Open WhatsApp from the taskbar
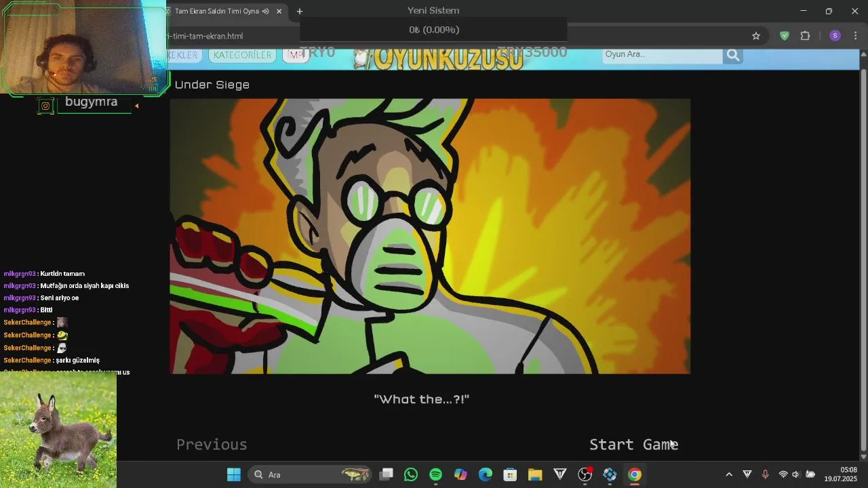Screen dimensions: 868x488 [411, 474]
